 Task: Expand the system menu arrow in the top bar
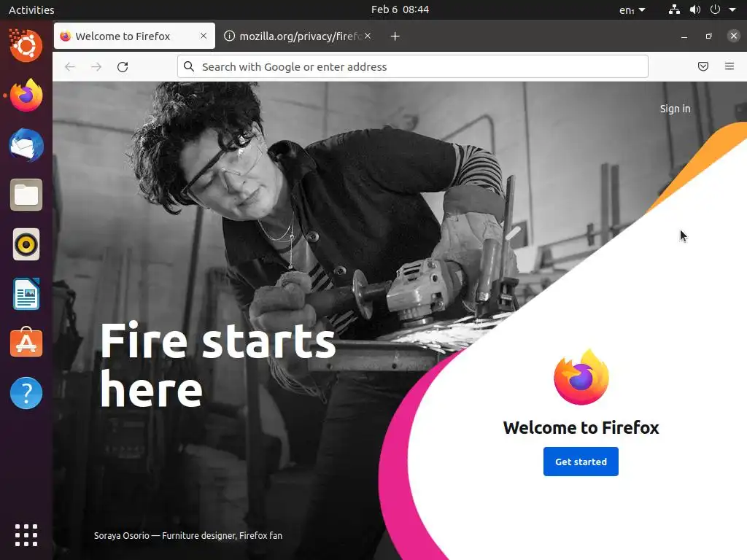coord(732,9)
